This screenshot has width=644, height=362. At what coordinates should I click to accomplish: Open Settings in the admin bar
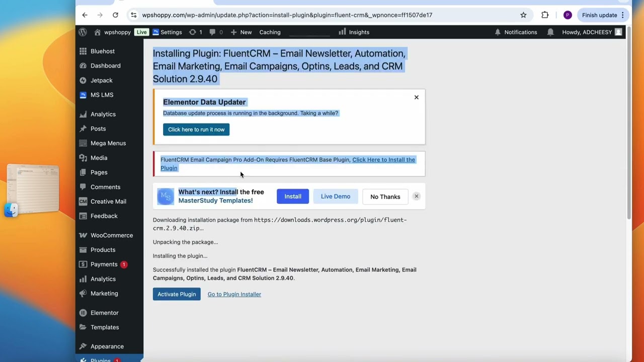pos(167,32)
